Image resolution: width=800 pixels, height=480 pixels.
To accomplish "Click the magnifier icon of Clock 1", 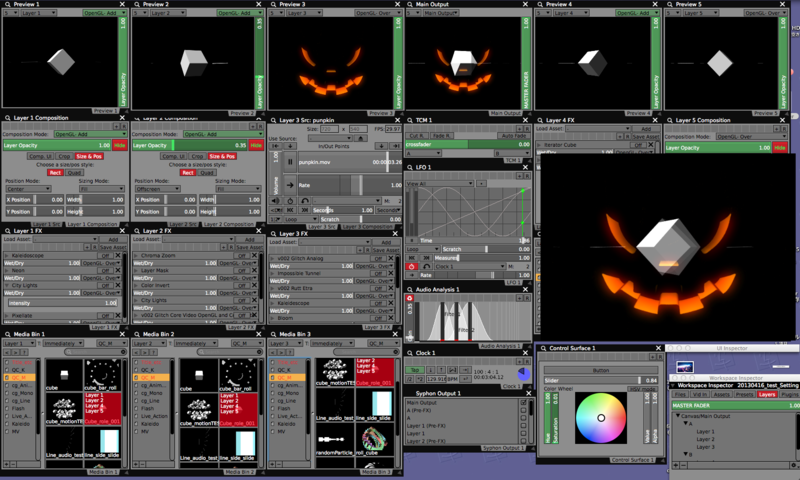I will (409, 353).
